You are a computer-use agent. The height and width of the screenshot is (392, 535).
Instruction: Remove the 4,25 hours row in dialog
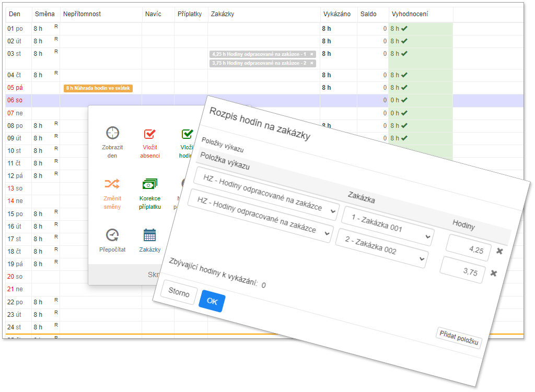(499, 251)
